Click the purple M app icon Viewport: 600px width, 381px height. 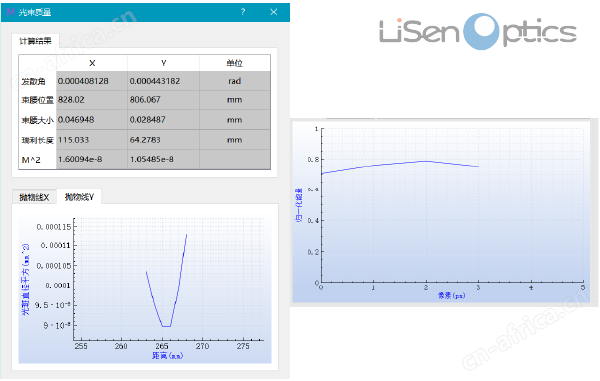point(10,12)
